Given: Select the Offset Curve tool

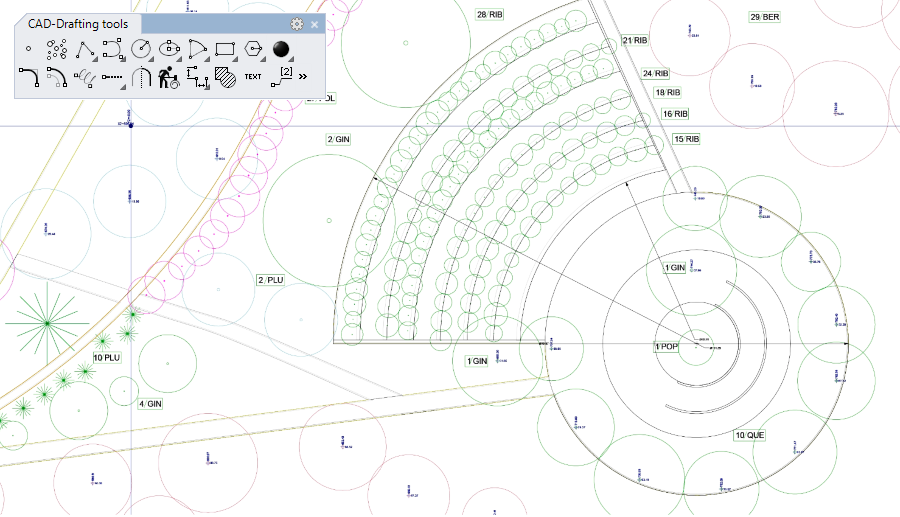Looking at the screenshot, I should point(56,77).
